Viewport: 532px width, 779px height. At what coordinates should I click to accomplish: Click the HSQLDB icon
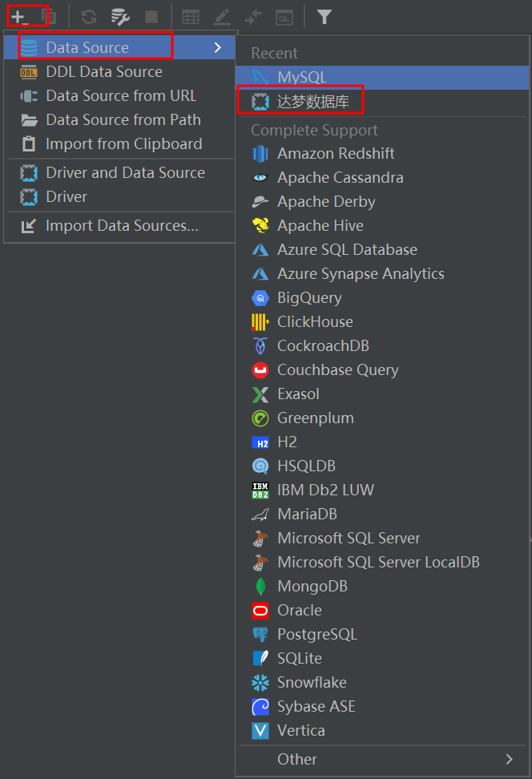point(260,466)
